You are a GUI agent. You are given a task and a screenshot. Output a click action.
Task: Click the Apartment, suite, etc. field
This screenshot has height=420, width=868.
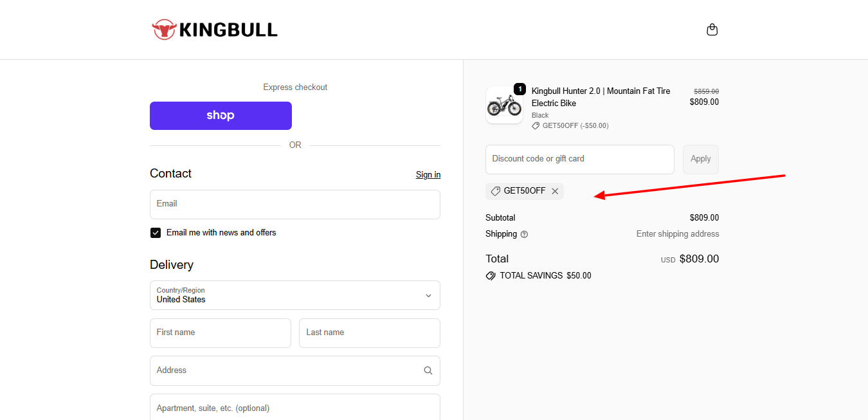(x=294, y=408)
